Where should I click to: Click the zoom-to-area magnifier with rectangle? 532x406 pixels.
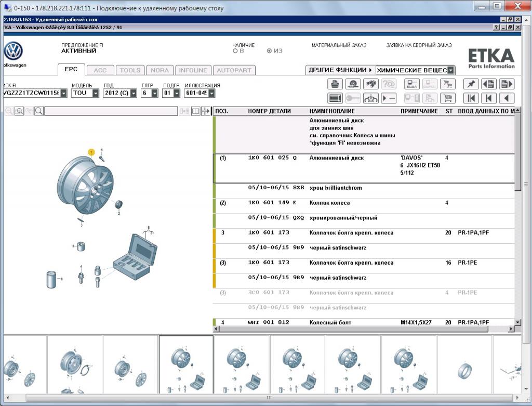point(19,111)
